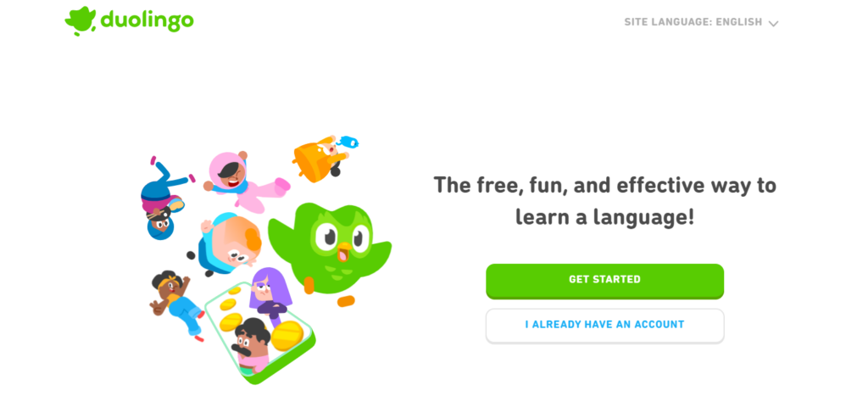
Task: Click the orange-haired kid in blue hoodie
Action: 227,243
